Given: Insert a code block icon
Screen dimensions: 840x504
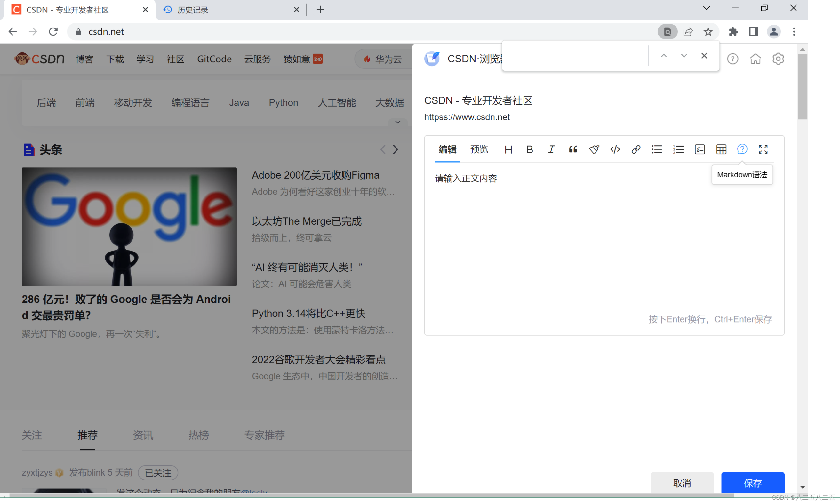Looking at the screenshot, I should pyautogui.click(x=615, y=149).
